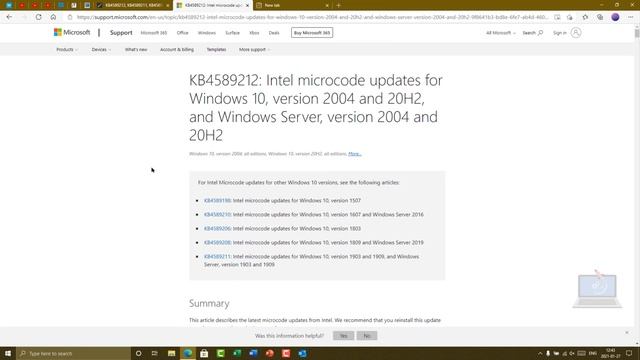The image size is (640, 360).
Task: Click the laptop illustration widget
Action: pyautogui.click(x=597, y=289)
